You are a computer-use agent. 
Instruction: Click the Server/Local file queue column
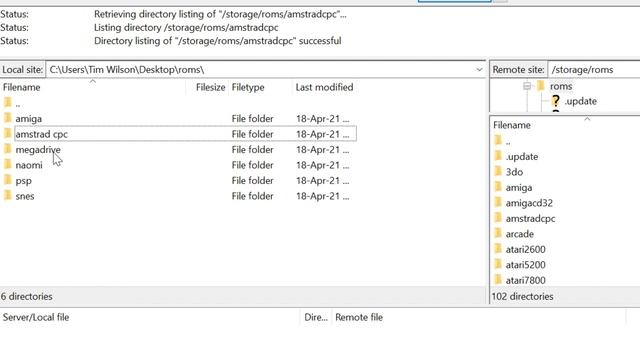[36, 318]
